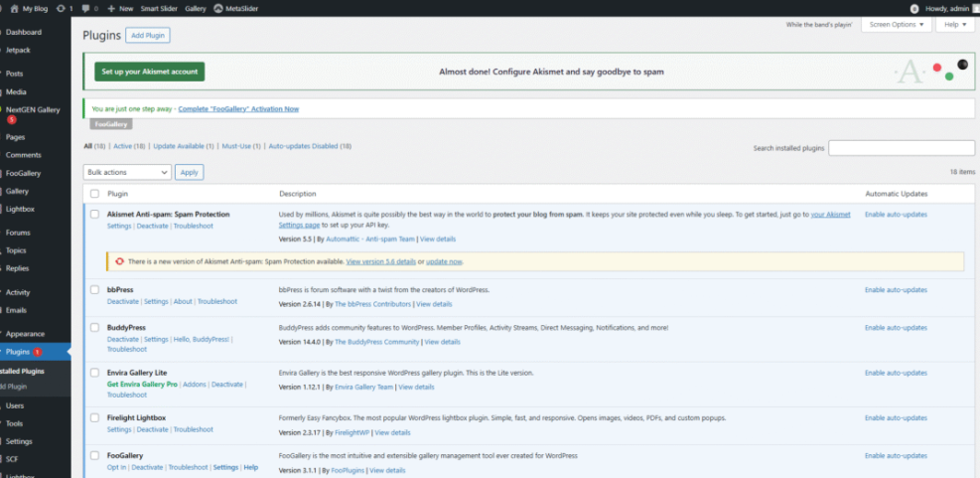Open Emails in the sidebar
The image size is (980, 478).
click(x=16, y=310)
